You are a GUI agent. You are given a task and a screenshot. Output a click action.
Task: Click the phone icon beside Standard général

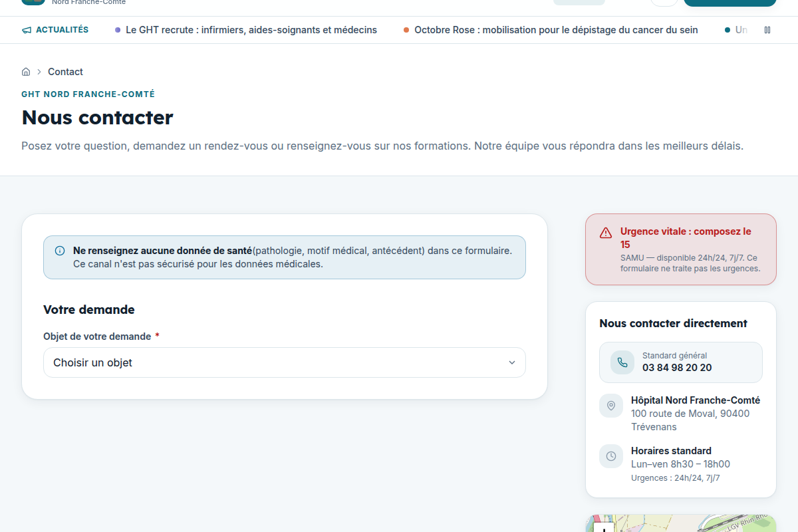pyautogui.click(x=622, y=362)
